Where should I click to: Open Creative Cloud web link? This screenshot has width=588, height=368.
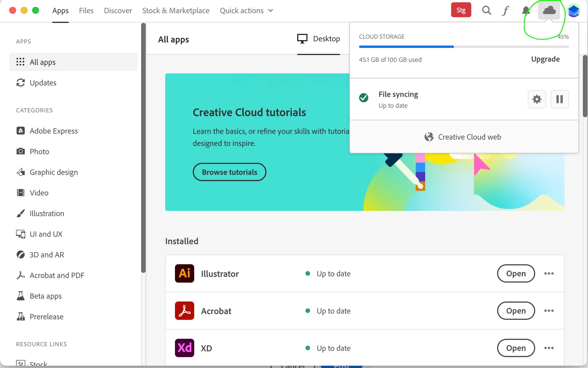pos(463,137)
